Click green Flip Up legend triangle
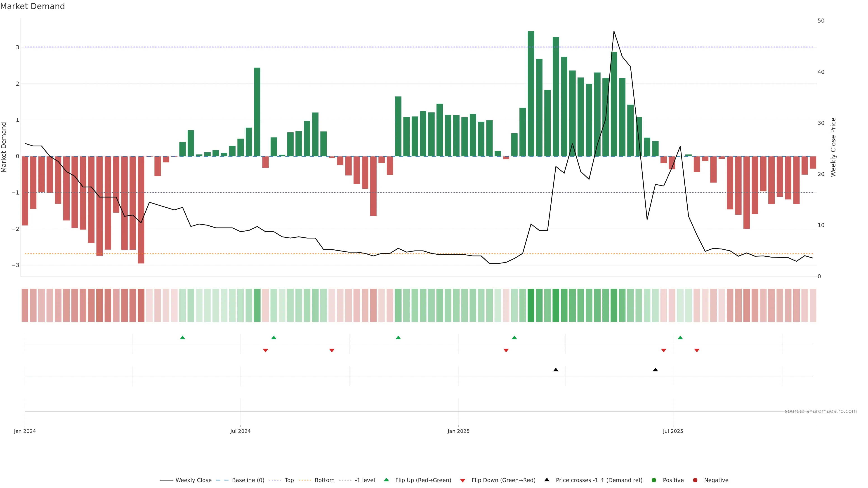Screen dimensions: 868x488 386,480
